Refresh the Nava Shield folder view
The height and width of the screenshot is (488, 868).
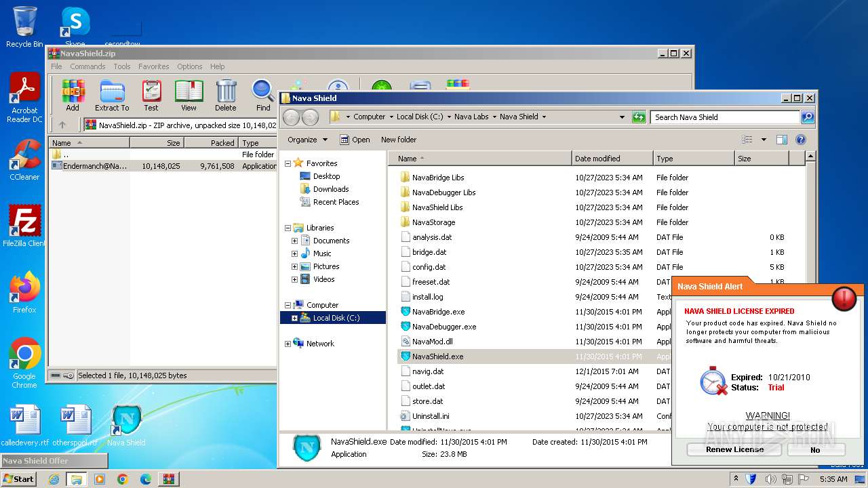click(639, 117)
